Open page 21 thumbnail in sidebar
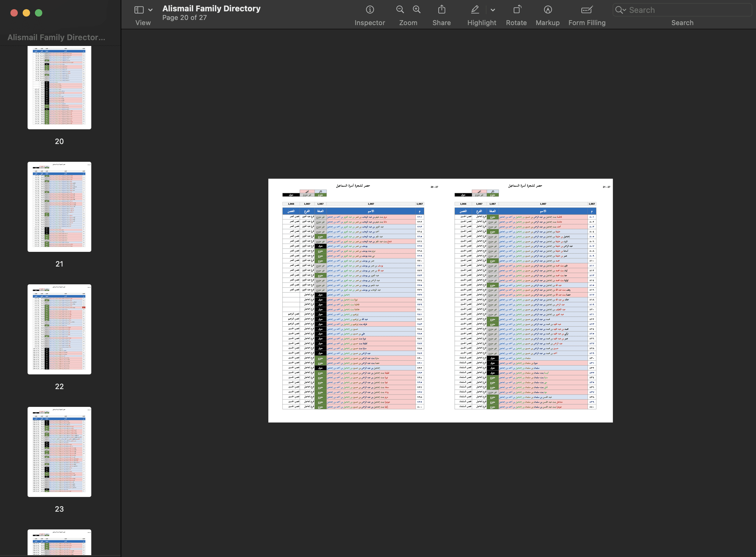This screenshot has width=756, height=557. pos(59,207)
